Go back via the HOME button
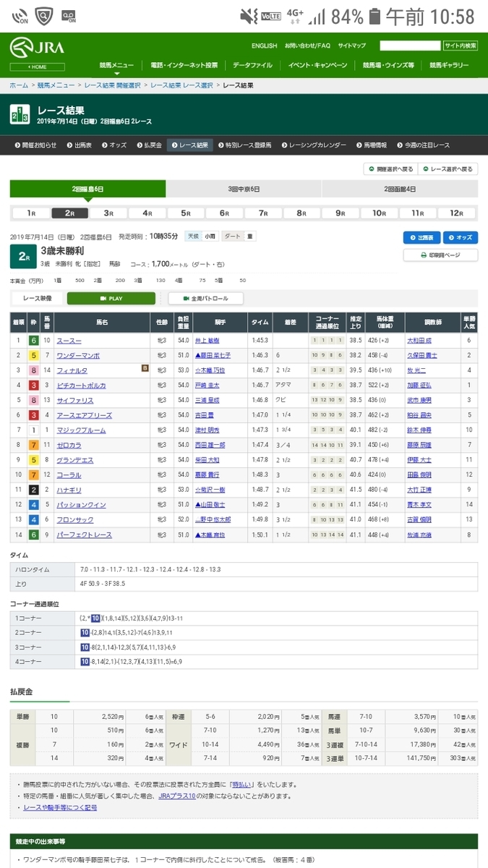This screenshot has width=488, height=868. 37,67
